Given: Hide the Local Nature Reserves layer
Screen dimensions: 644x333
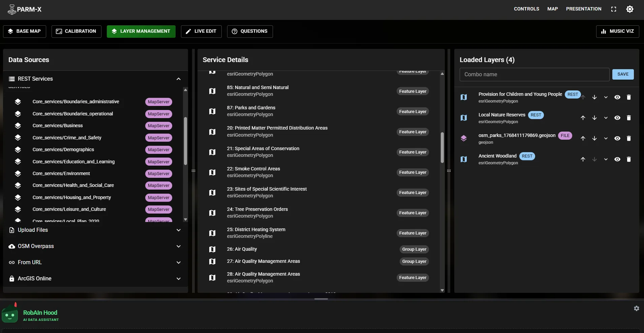Looking at the screenshot, I should coord(617,118).
